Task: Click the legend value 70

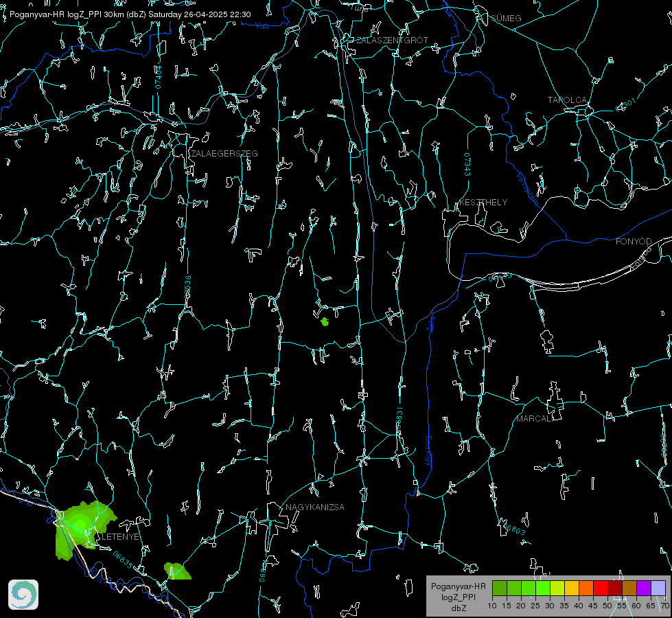Action: (664, 606)
